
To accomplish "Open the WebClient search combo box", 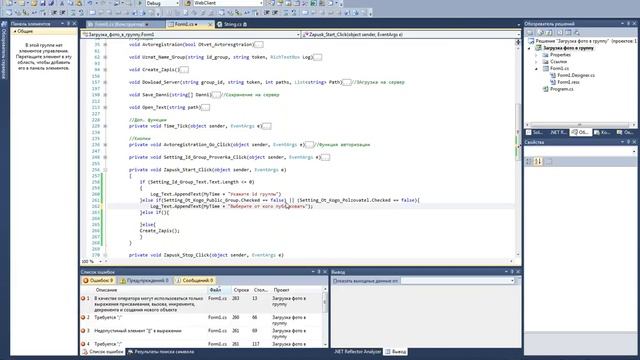I will click(x=228, y=3).
